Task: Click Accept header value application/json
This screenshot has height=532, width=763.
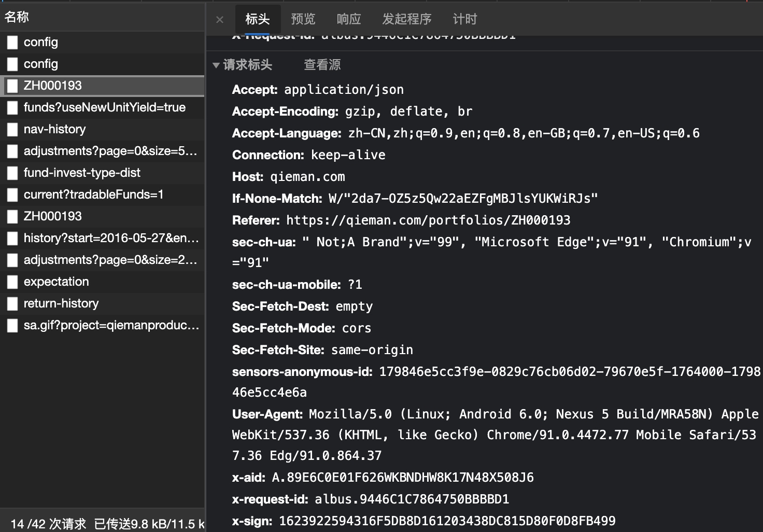Action: click(x=344, y=90)
